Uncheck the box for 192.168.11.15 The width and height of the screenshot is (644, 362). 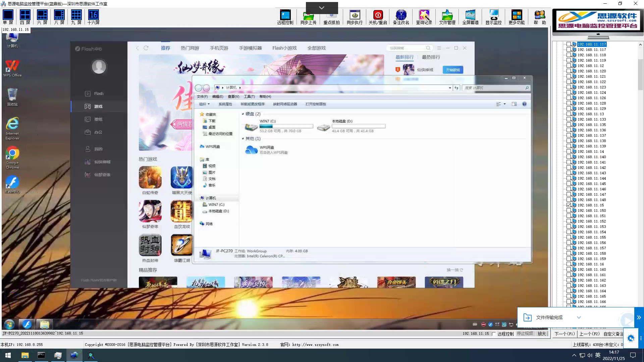[x=569, y=205]
